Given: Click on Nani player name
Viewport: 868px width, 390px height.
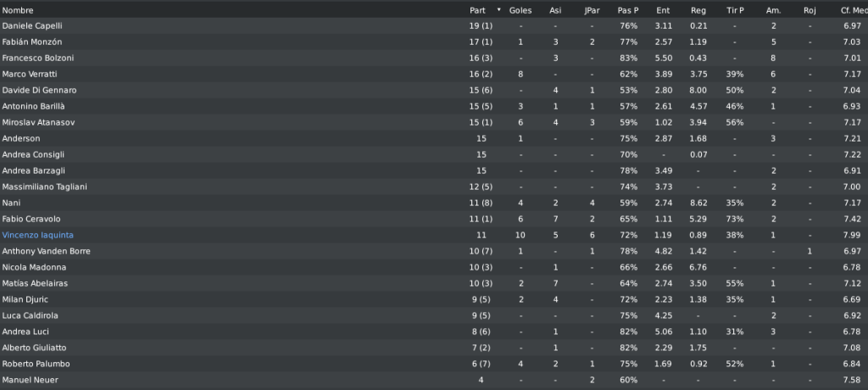Looking at the screenshot, I should pyautogui.click(x=11, y=203).
